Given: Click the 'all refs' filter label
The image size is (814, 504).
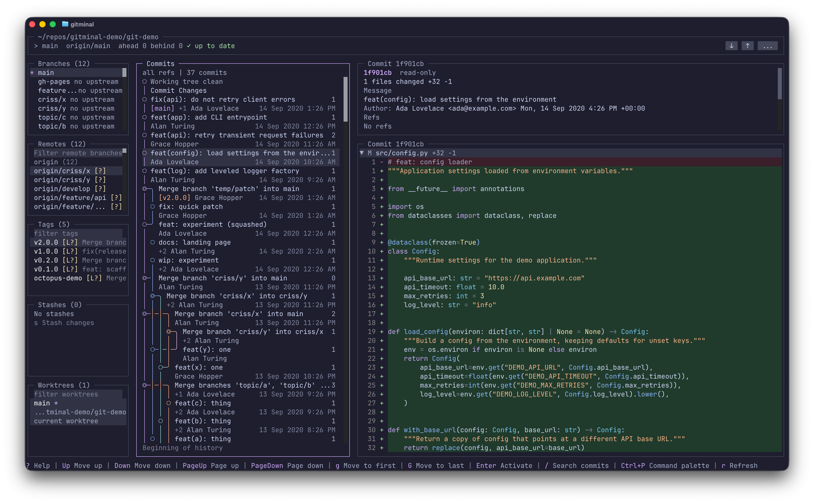Looking at the screenshot, I should point(158,73).
